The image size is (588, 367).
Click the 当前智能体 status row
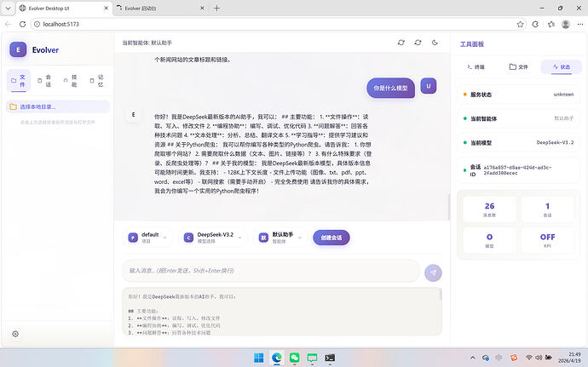click(519, 118)
